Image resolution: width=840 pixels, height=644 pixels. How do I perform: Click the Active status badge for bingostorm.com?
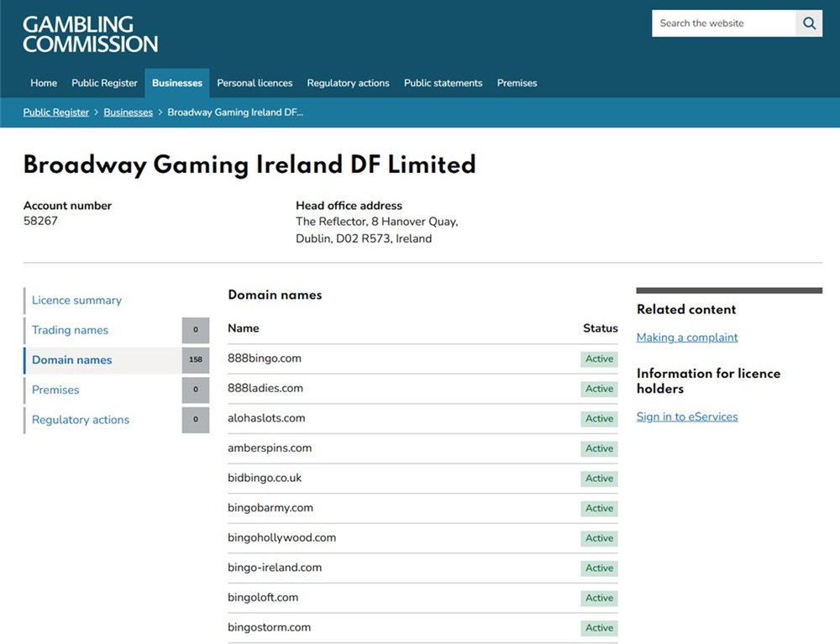click(x=599, y=628)
